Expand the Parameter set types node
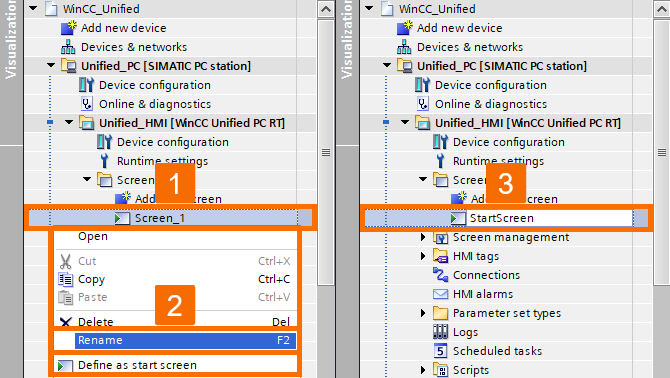The image size is (670, 378). 423,313
